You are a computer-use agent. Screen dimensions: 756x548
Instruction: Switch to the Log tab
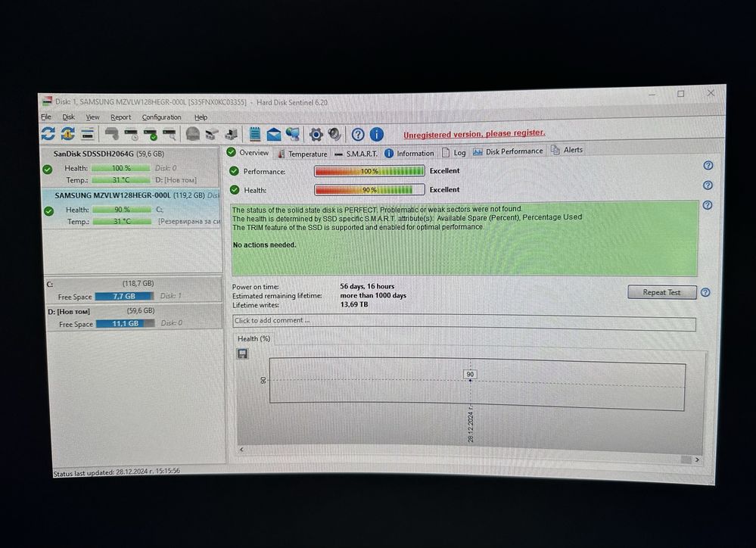pos(454,153)
